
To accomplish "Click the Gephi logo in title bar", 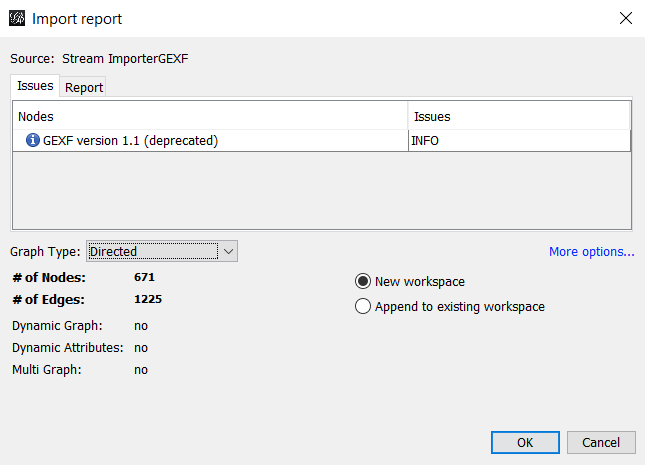I will pos(17,18).
